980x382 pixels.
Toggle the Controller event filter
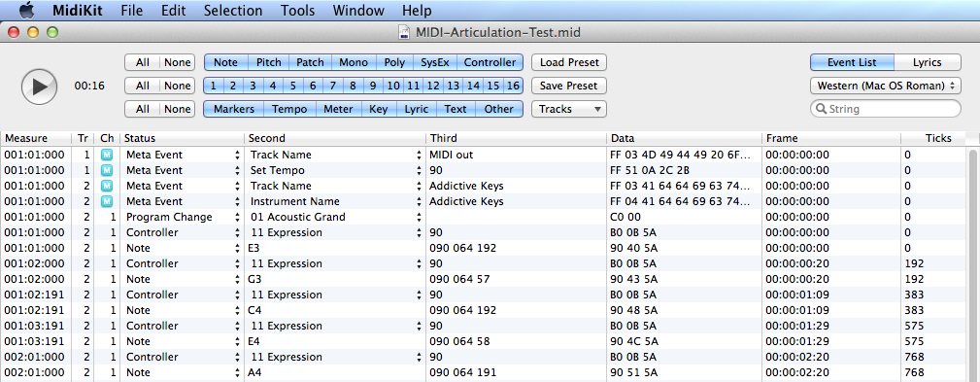pos(490,62)
